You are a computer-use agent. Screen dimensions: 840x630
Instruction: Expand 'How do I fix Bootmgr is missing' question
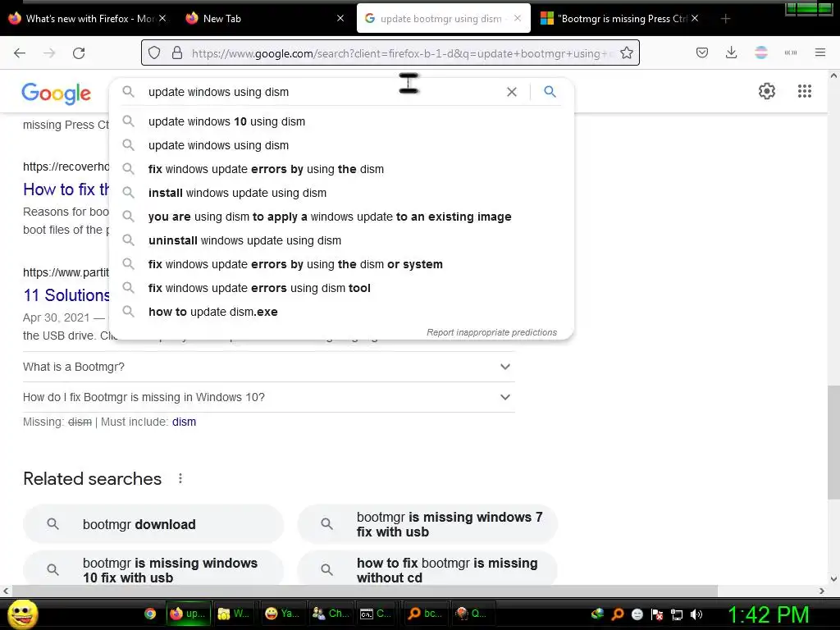268,398
